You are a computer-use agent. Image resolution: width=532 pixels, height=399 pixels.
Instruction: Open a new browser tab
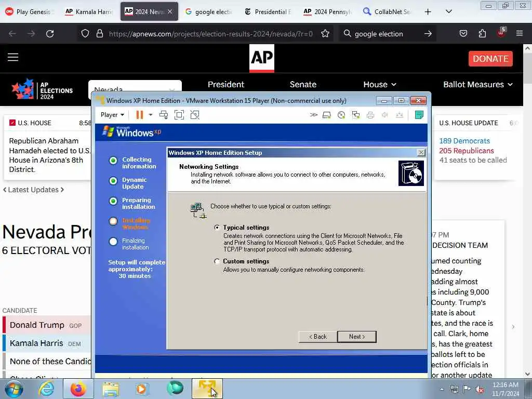coord(428,12)
